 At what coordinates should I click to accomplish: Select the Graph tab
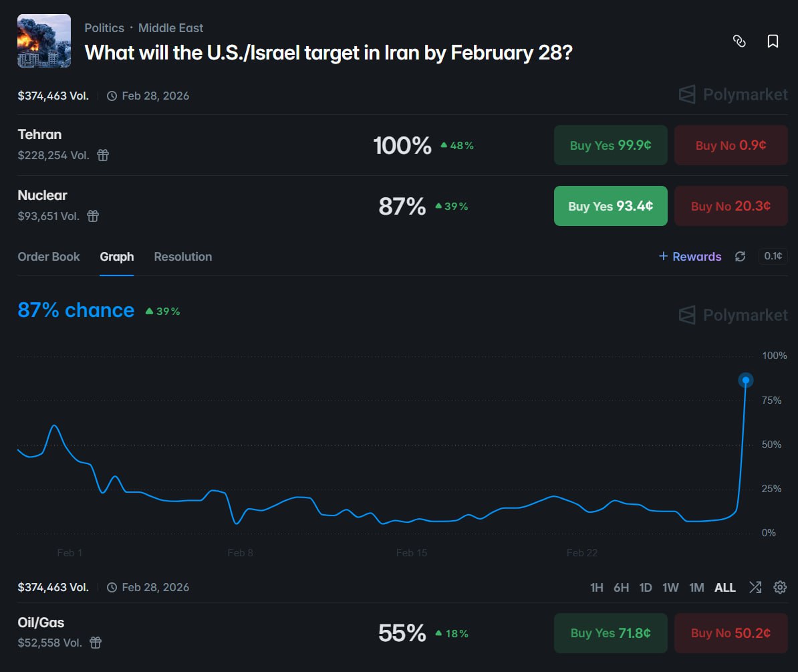[116, 256]
